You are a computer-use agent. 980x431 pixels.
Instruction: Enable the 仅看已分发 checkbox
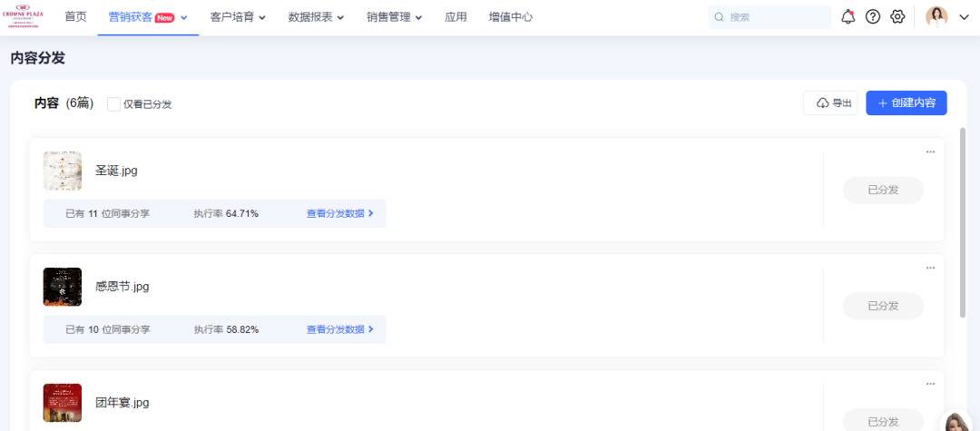coord(113,104)
